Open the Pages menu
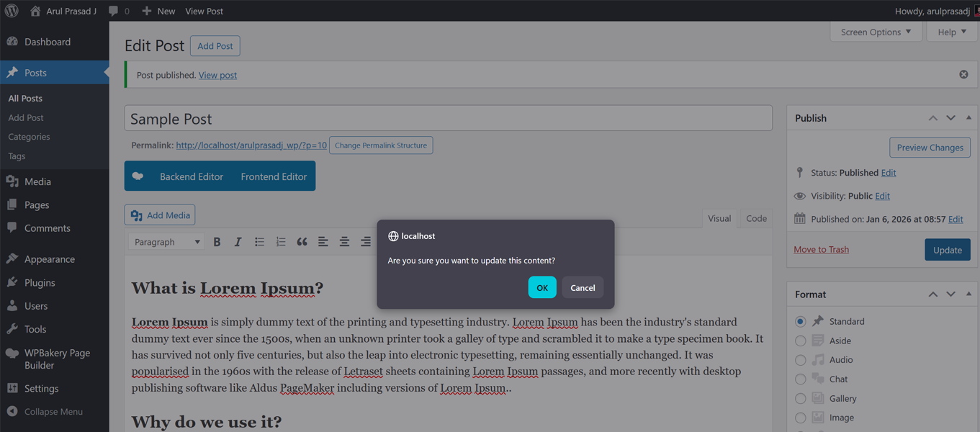The image size is (980, 432). (x=55, y=204)
